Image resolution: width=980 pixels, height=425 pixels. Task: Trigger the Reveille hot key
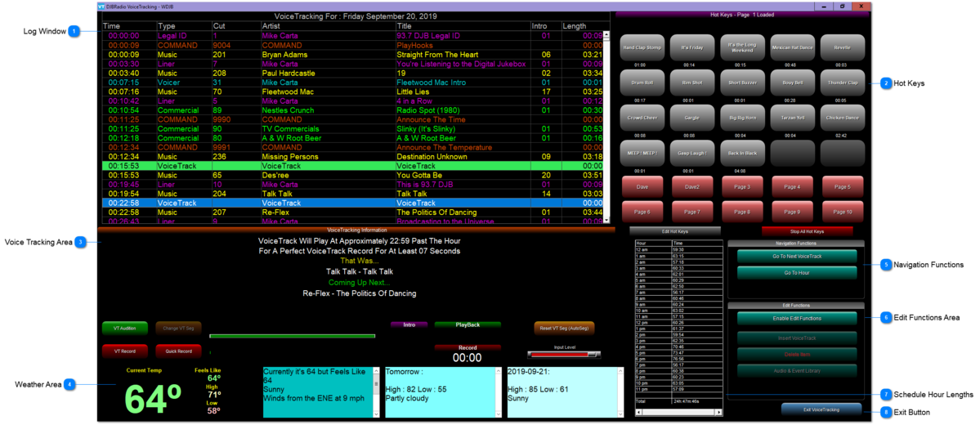(843, 47)
